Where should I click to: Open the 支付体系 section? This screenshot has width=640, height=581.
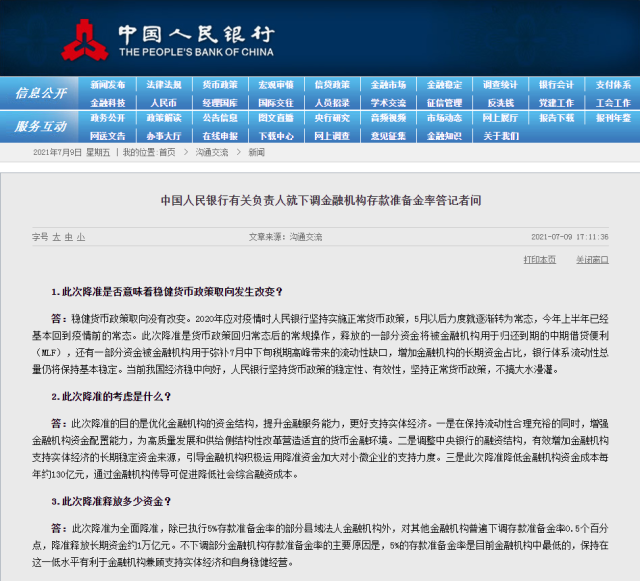point(613,85)
